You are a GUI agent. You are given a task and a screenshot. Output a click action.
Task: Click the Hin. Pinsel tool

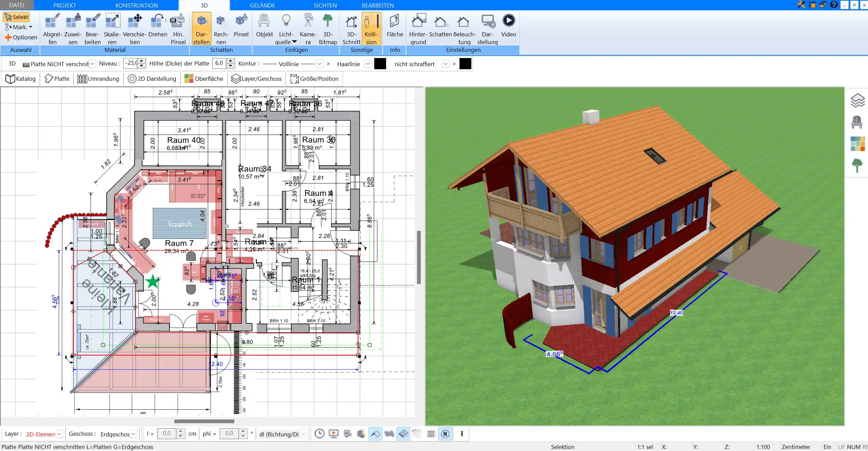pos(178,29)
